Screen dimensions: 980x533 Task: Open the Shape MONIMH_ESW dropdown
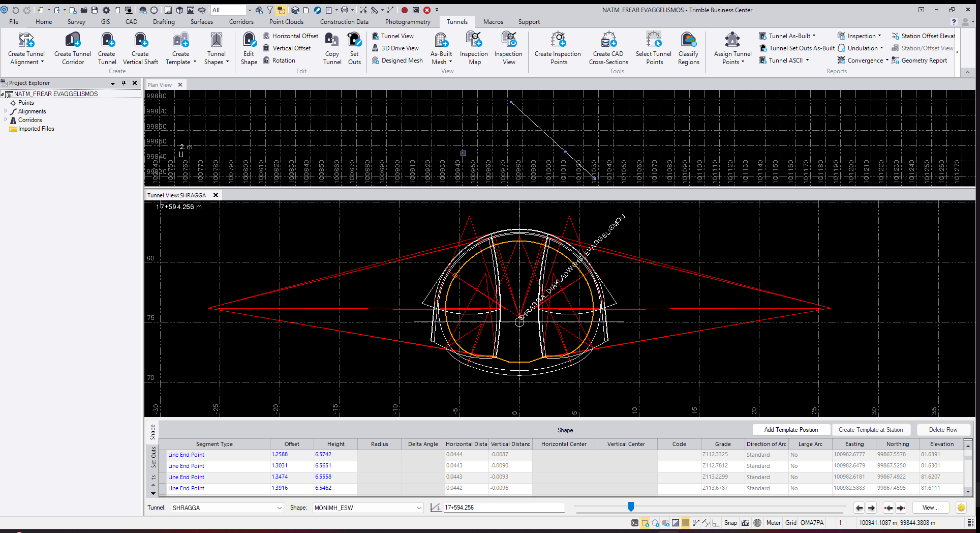point(419,508)
